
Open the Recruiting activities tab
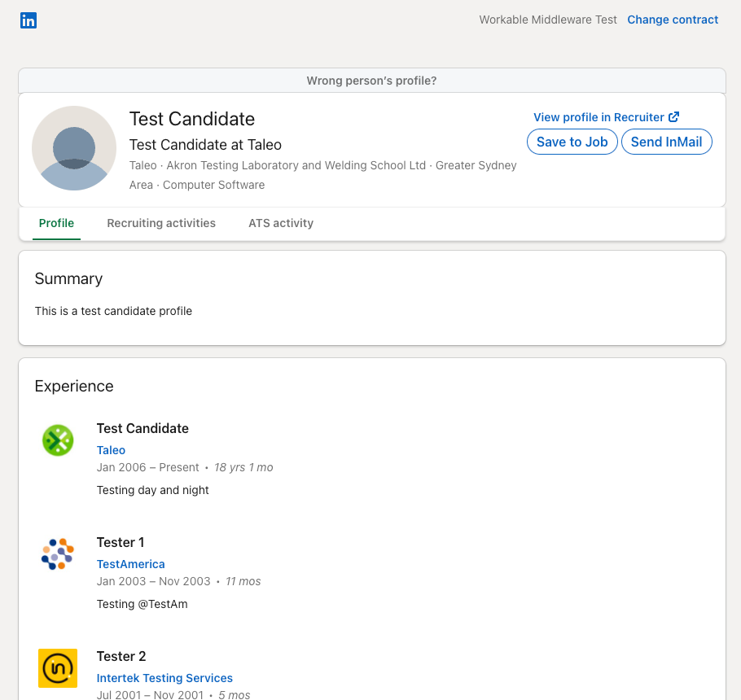(x=161, y=223)
